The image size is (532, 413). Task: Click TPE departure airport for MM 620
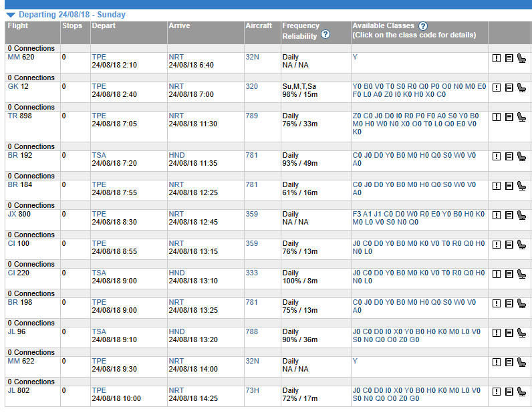point(99,57)
